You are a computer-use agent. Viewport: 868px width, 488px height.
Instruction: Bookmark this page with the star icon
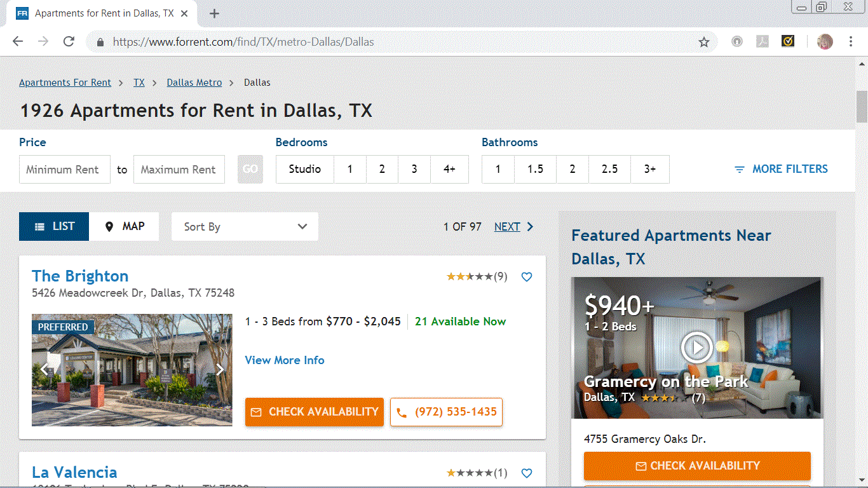(x=704, y=42)
